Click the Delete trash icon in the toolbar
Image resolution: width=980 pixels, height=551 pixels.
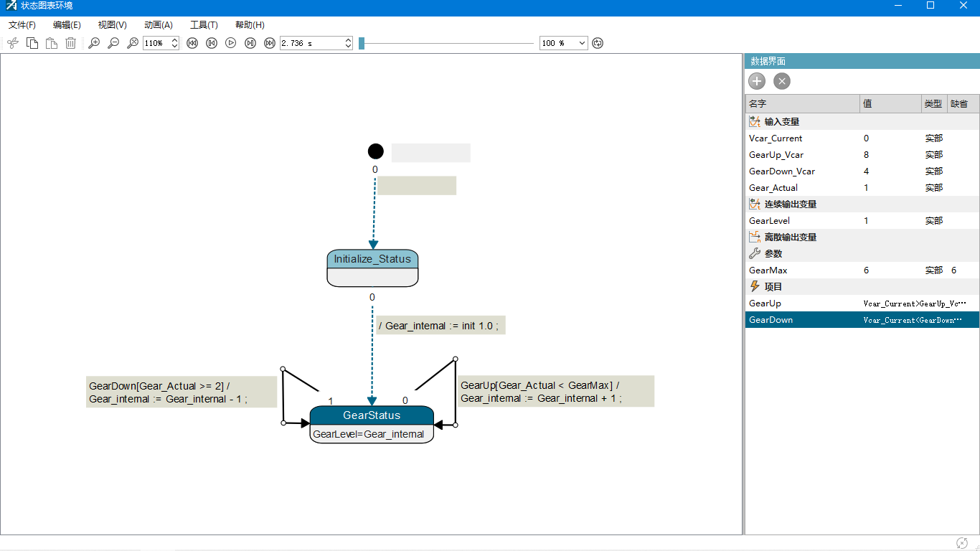(70, 43)
